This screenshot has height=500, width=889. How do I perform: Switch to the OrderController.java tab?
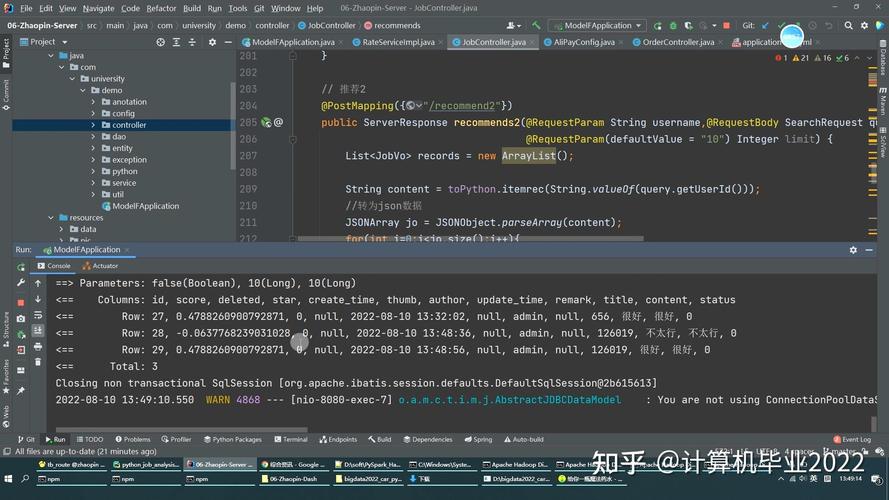point(677,42)
